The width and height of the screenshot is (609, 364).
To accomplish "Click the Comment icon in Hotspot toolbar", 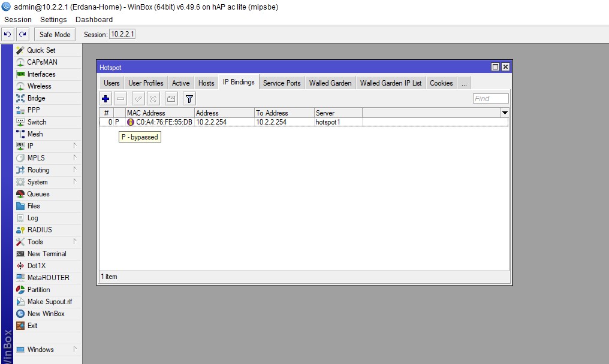I will coord(171,99).
